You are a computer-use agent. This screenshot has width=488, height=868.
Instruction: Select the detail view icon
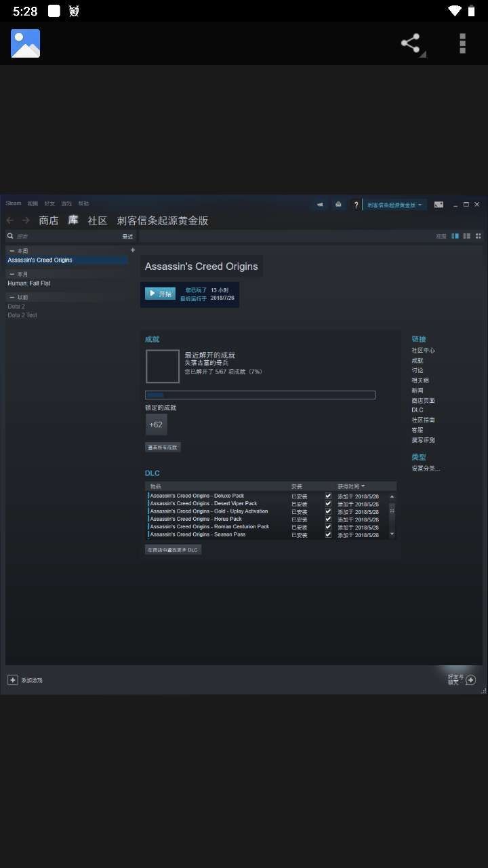click(455, 236)
